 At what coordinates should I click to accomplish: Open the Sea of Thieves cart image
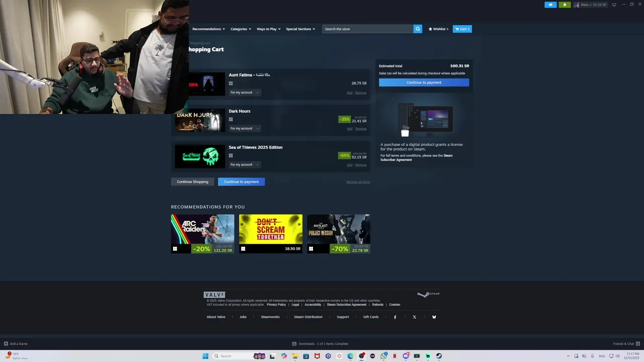200,157
